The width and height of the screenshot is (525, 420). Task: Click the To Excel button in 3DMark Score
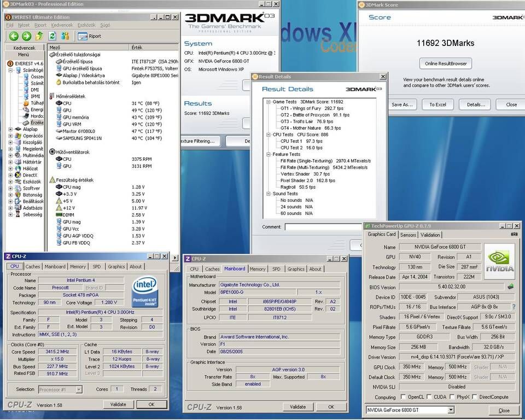(437, 104)
